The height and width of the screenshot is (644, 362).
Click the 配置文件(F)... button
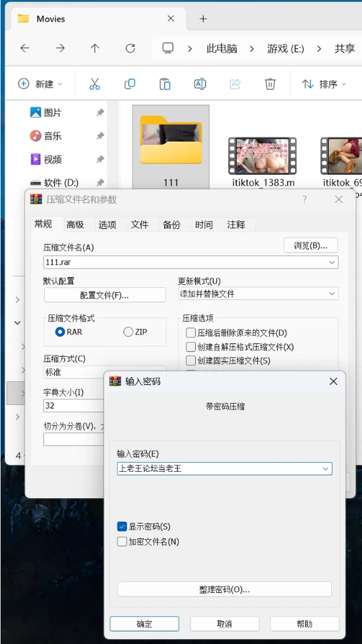(105, 295)
